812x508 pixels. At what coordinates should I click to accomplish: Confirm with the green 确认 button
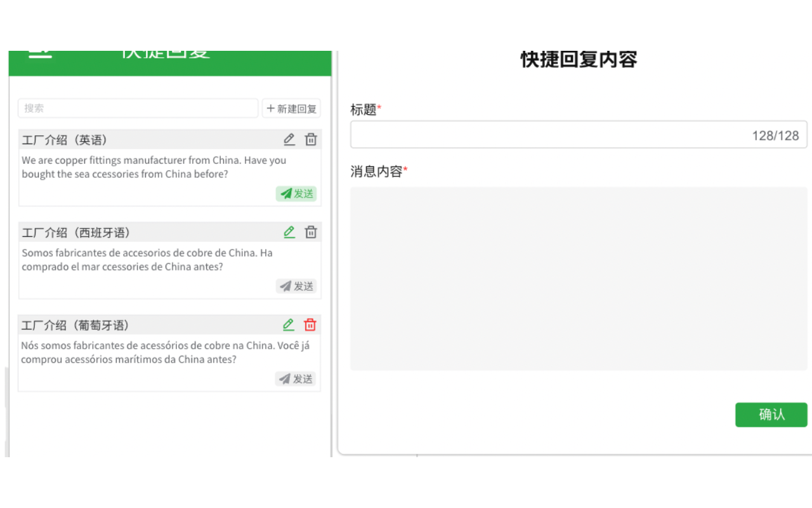771,415
